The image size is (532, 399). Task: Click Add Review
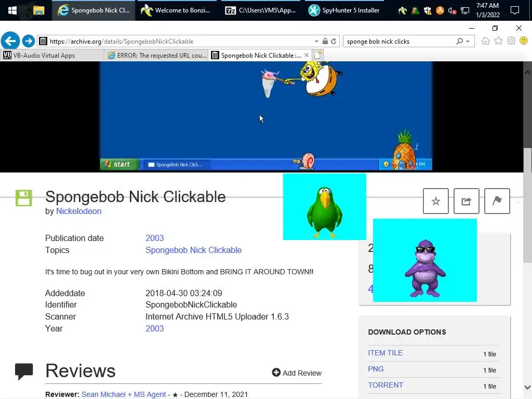coord(297,373)
